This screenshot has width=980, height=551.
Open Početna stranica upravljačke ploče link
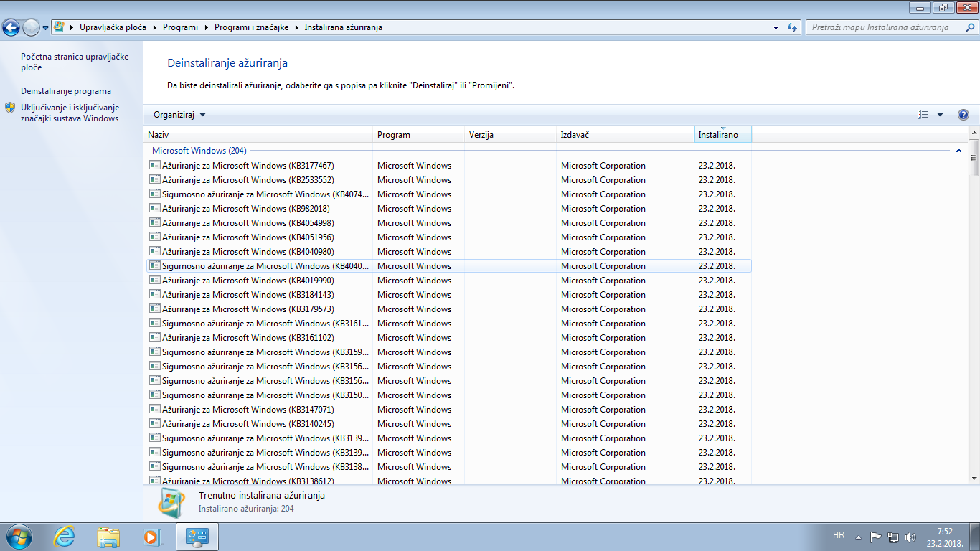(x=75, y=62)
